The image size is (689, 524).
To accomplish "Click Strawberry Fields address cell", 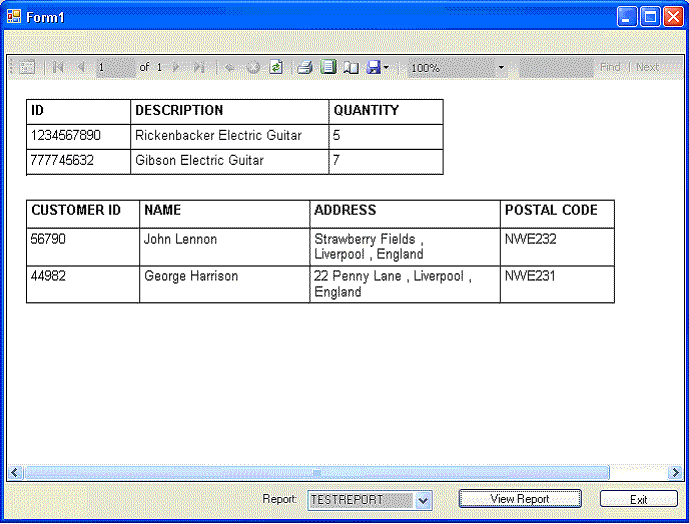I will (x=405, y=247).
